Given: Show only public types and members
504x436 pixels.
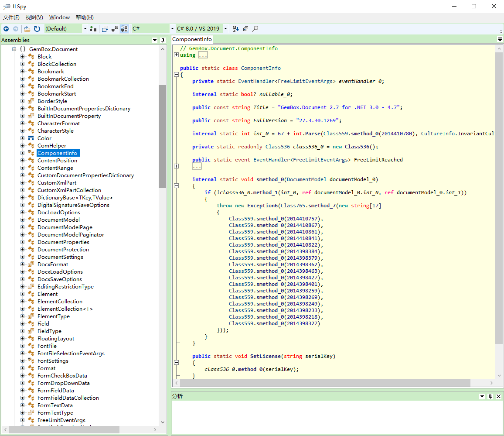Looking at the screenshot, I should [x=105, y=29].
